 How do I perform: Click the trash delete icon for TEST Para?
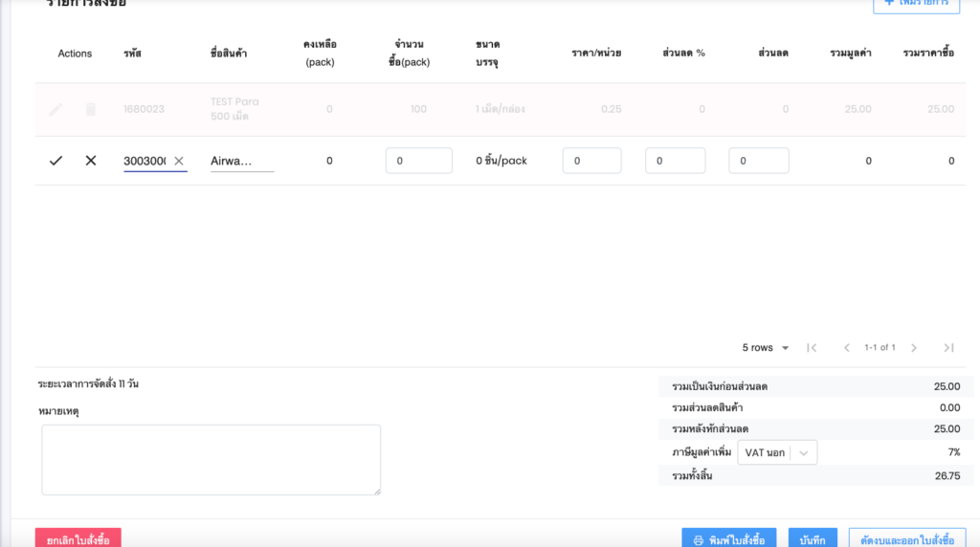click(91, 109)
